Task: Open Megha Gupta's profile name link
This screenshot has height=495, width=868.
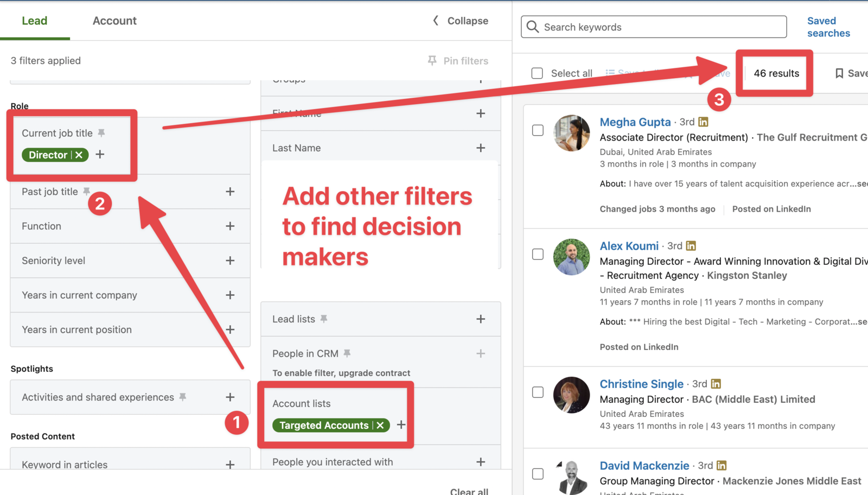Action: (635, 122)
